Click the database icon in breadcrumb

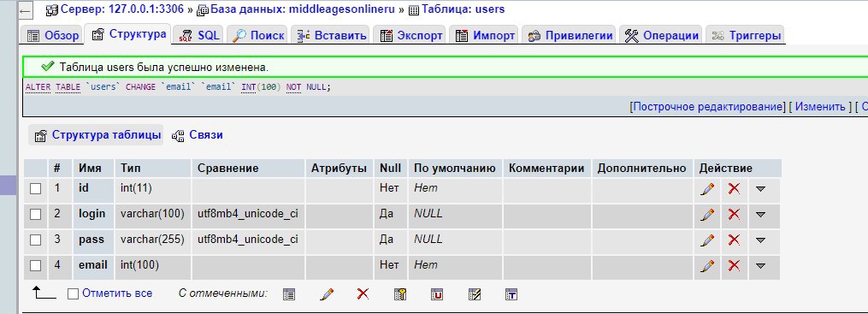coord(203,10)
